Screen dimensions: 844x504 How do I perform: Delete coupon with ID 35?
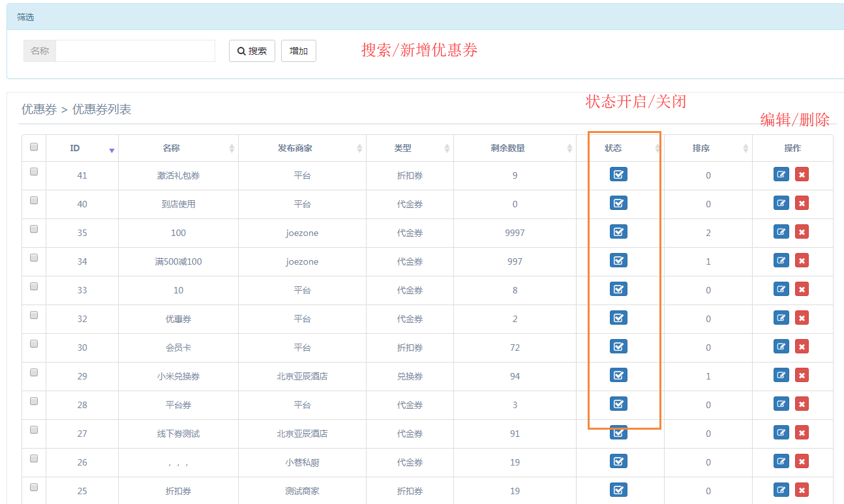(x=802, y=231)
